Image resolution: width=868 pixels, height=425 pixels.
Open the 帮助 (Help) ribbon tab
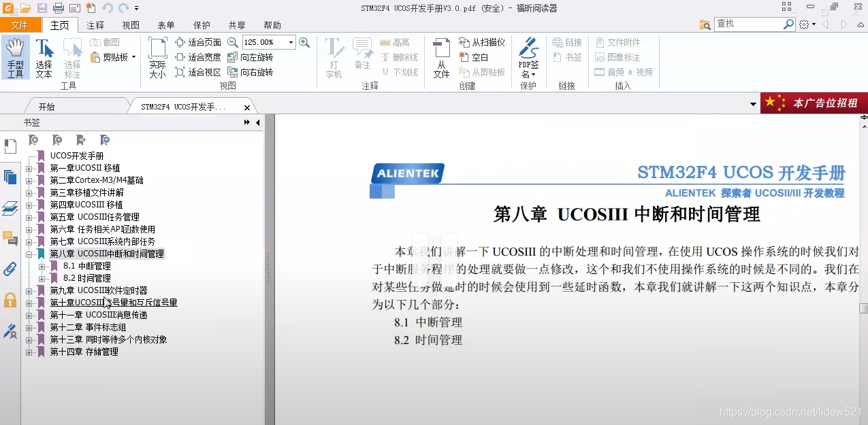pyautogui.click(x=272, y=25)
